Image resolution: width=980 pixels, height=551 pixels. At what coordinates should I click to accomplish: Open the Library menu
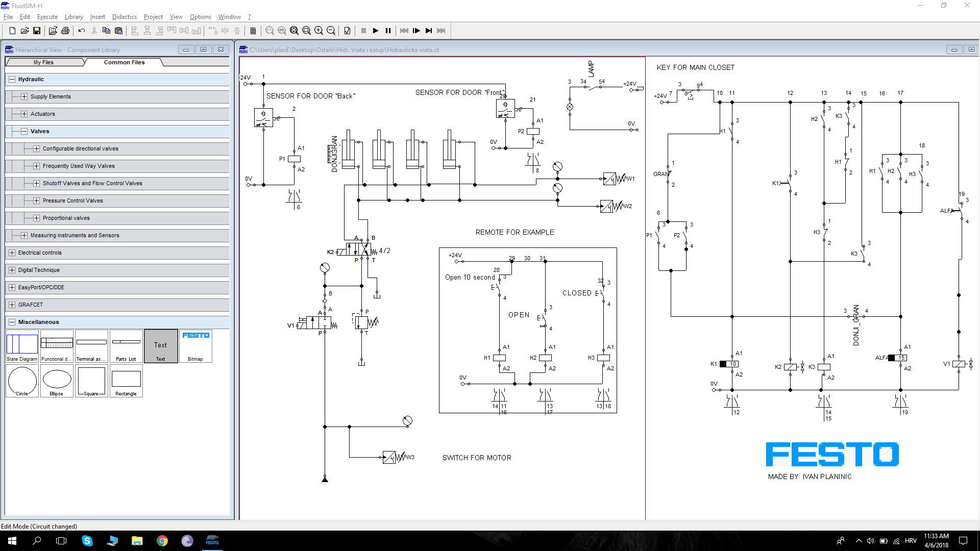pos(73,17)
